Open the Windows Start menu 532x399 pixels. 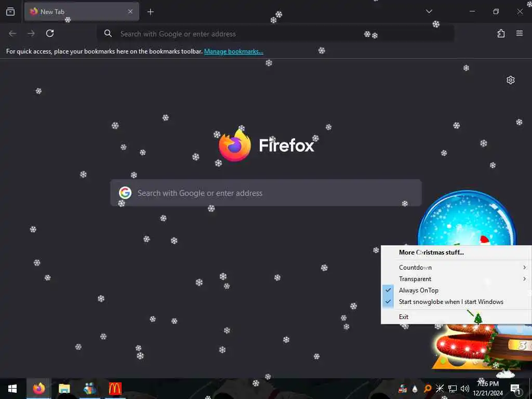pos(12,389)
